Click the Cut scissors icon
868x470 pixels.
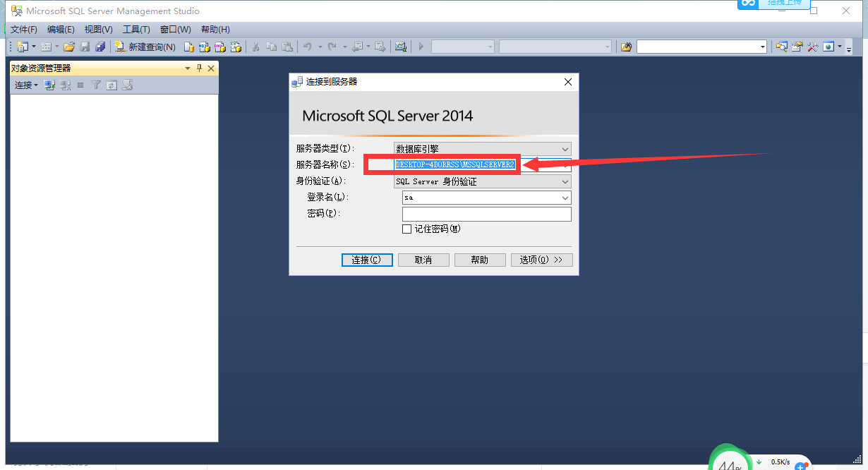click(255, 47)
